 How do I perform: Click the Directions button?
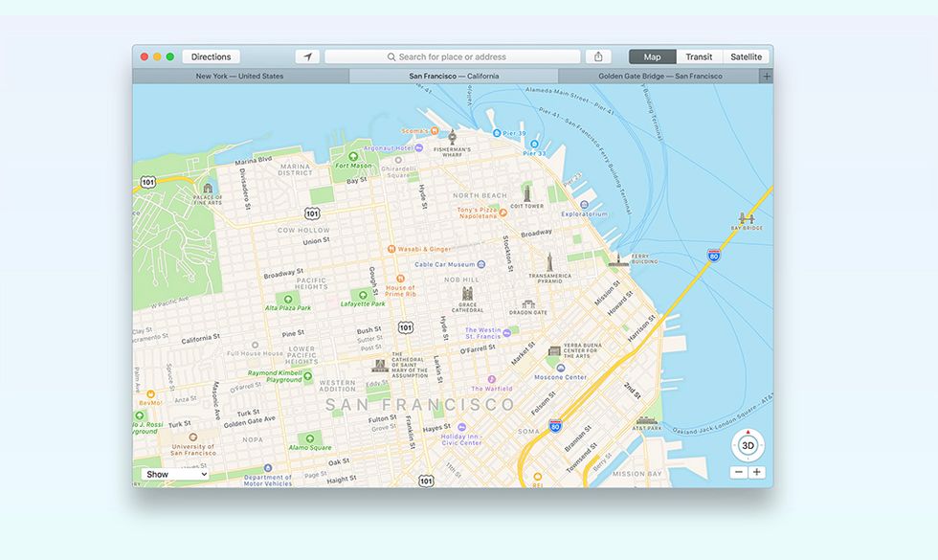212,56
